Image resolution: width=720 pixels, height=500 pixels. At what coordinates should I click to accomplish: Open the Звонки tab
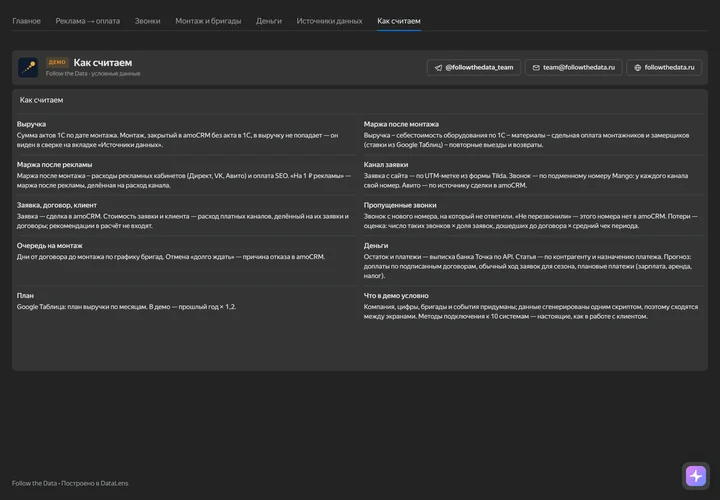(147, 21)
